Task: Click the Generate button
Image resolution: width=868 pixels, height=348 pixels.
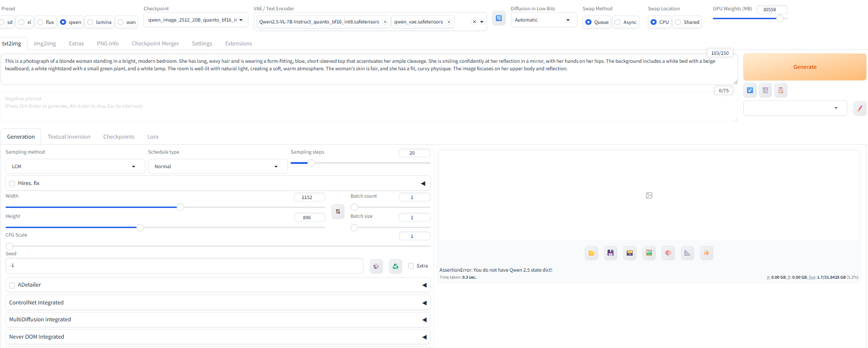Action: [x=805, y=67]
